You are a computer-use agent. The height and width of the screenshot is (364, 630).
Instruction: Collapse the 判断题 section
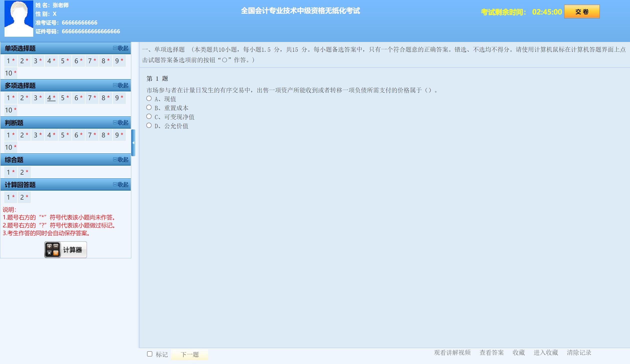click(121, 123)
